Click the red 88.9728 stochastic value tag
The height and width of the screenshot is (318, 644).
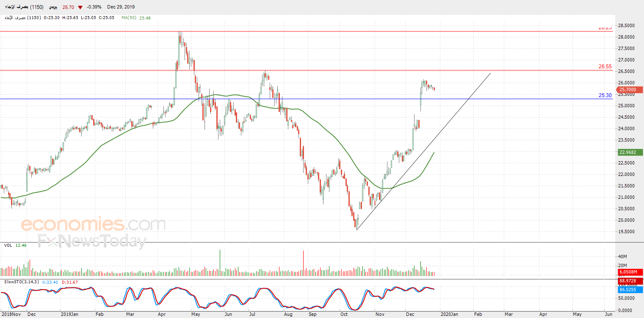630,281
